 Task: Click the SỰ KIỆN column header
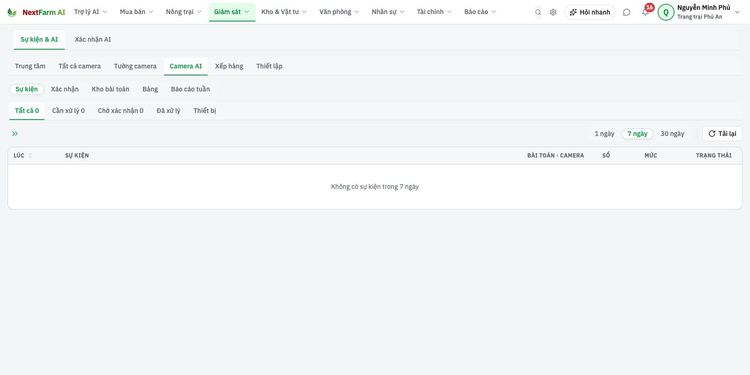77,155
